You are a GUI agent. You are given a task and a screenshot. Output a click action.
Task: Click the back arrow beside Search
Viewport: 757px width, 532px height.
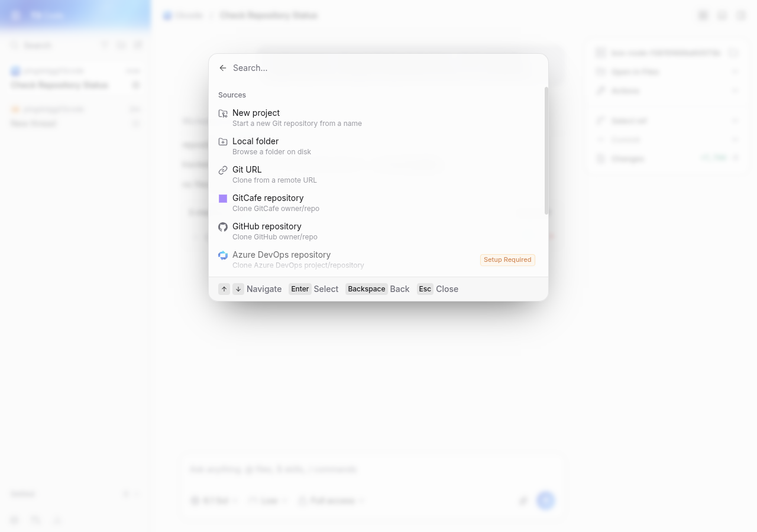pyautogui.click(x=223, y=68)
